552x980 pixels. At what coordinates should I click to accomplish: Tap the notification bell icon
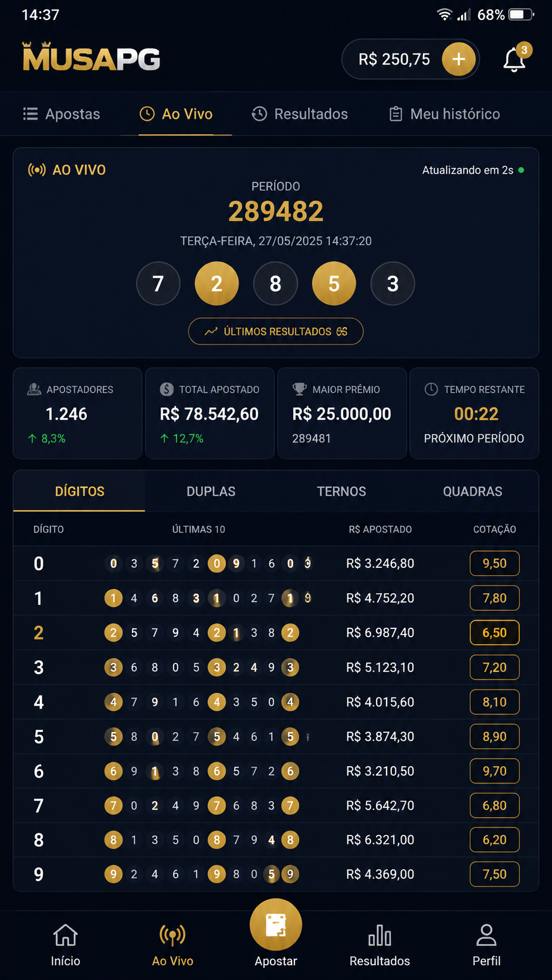(x=514, y=59)
